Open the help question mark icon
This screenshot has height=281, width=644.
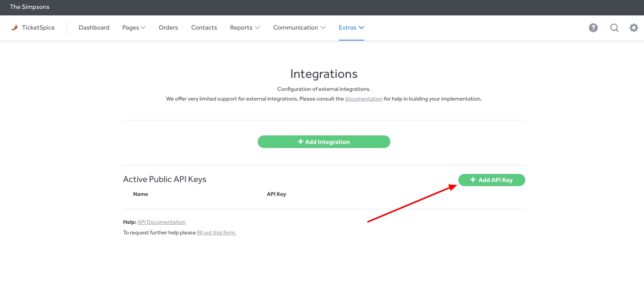593,28
